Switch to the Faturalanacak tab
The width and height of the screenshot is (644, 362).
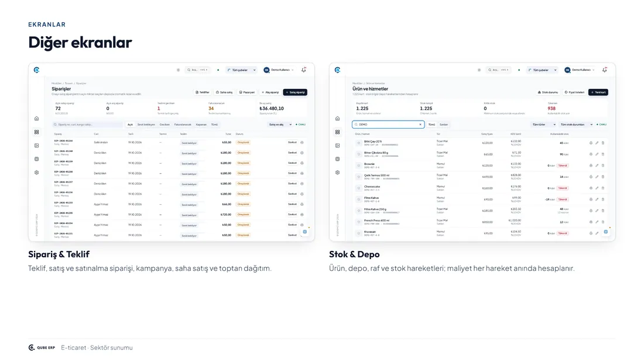183,125
